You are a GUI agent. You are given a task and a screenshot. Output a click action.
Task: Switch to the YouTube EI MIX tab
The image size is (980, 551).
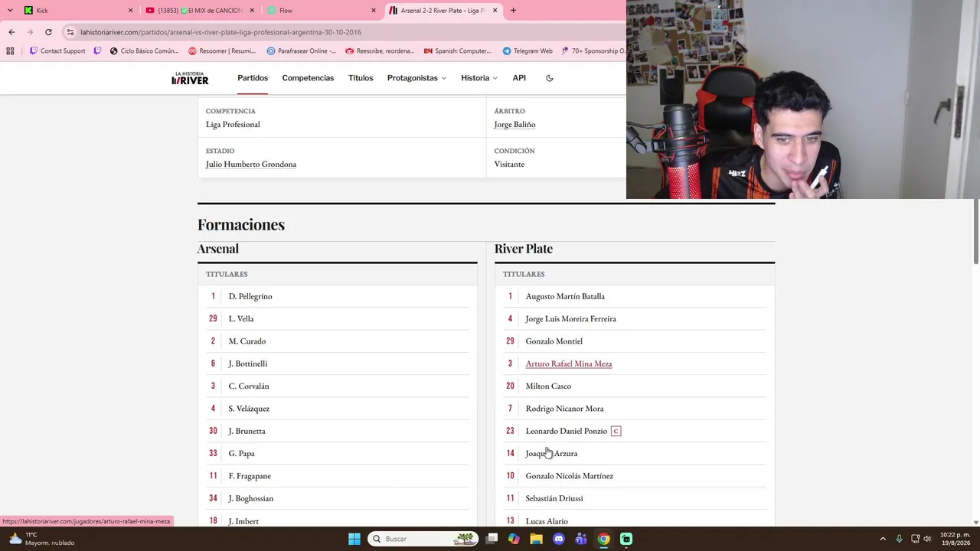click(x=199, y=10)
